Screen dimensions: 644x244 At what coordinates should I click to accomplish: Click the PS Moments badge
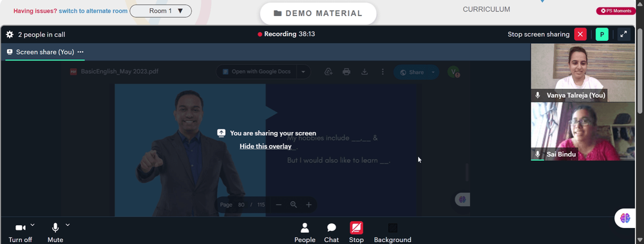(616, 11)
